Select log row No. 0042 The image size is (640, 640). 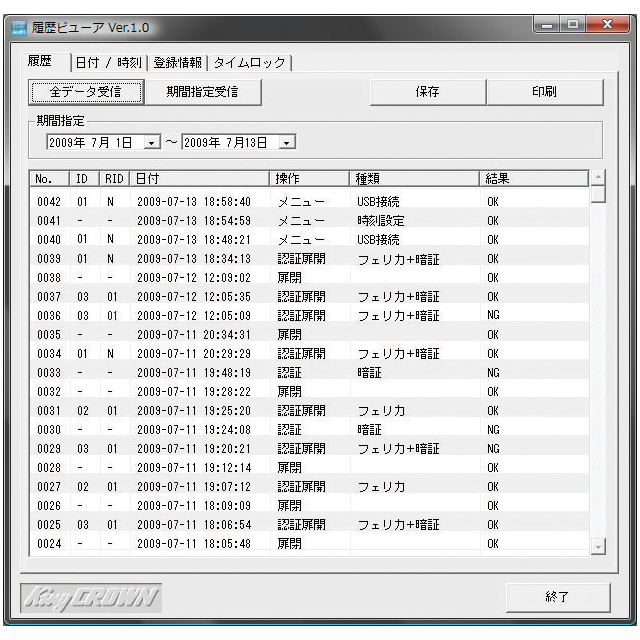300,201
